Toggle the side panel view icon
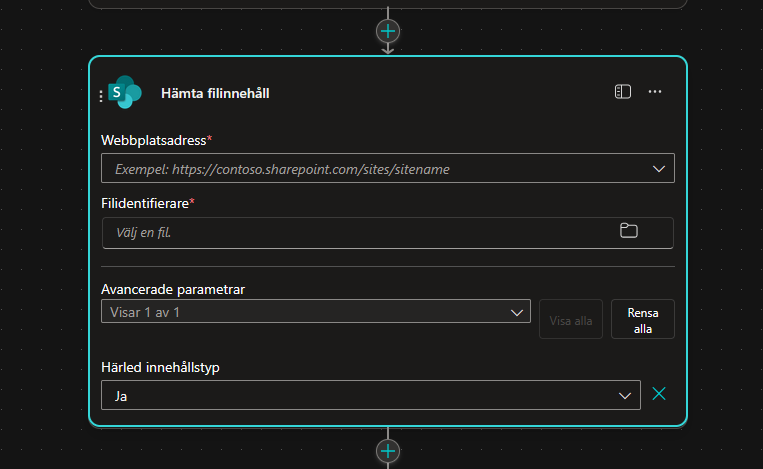 click(622, 91)
